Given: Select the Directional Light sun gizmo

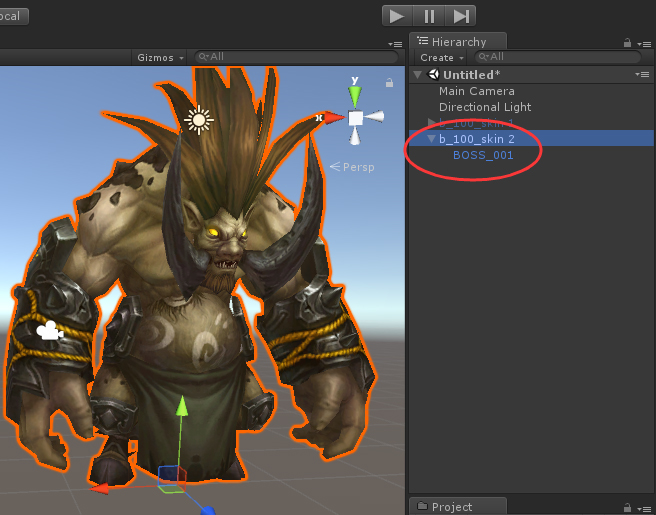Looking at the screenshot, I should click(199, 120).
